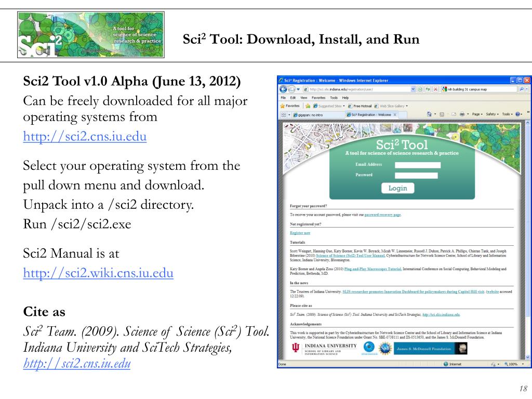Image resolution: width=532 pixels, height=399 pixels.
Task: Open the 100% zoom level control
Action: click(514, 364)
